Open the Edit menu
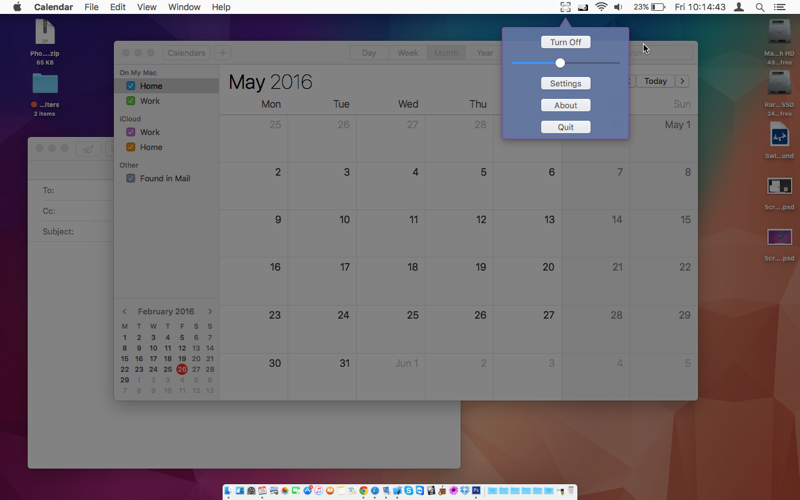 coord(117,7)
